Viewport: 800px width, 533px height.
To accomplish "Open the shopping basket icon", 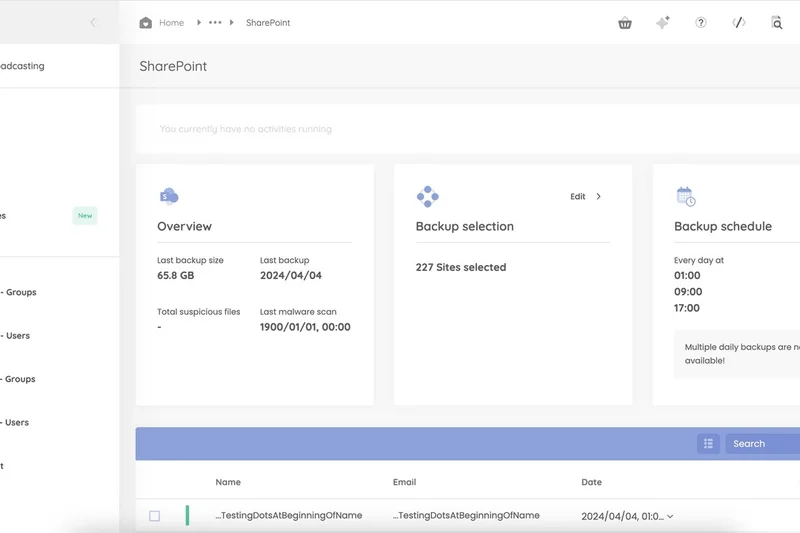I will click(x=624, y=23).
